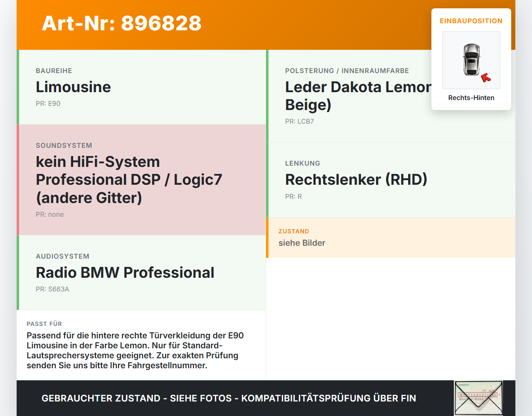
Task: Select the Rechtslenker (RHD) card
Action: coord(391,180)
